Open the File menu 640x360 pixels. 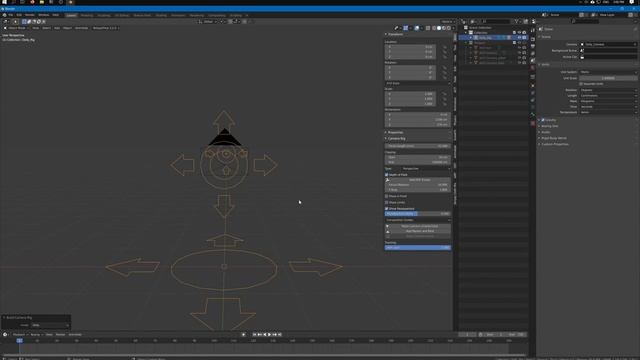pyautogui.click(x=11, y=15)
